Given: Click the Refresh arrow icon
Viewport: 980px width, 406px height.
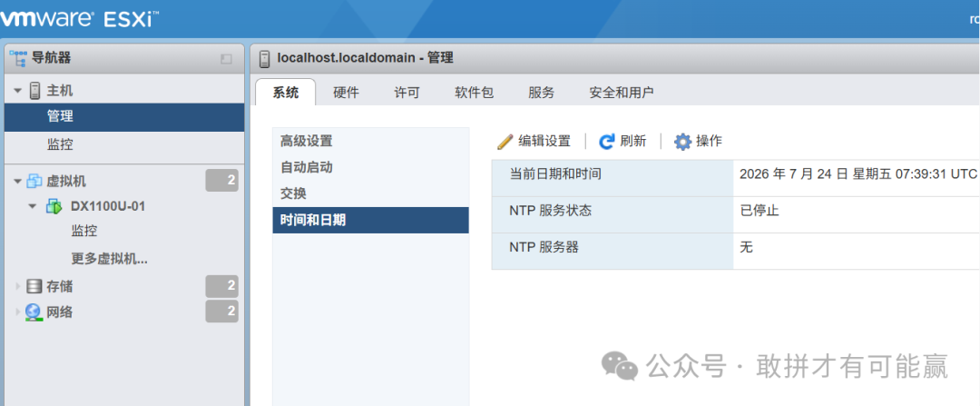Looking at the screenshot, I should point(606,142).
